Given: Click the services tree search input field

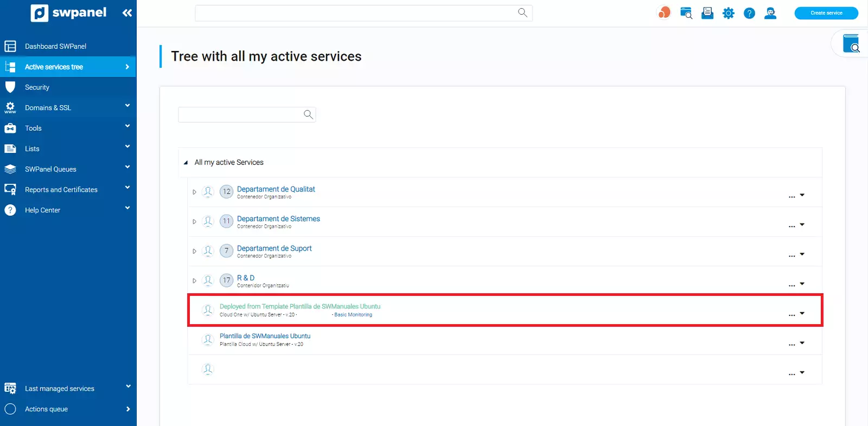Looking at the screenshot, I should (x=240, y=114).
